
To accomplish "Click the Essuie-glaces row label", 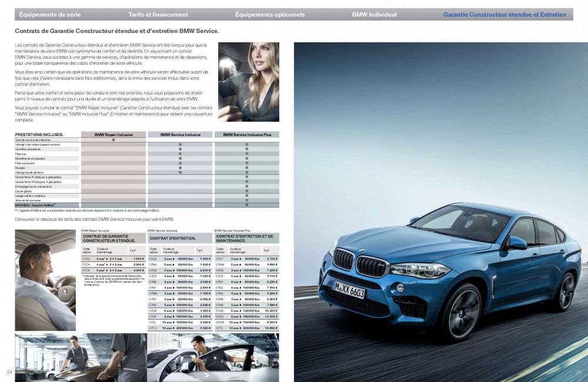I will click(24, 191).
